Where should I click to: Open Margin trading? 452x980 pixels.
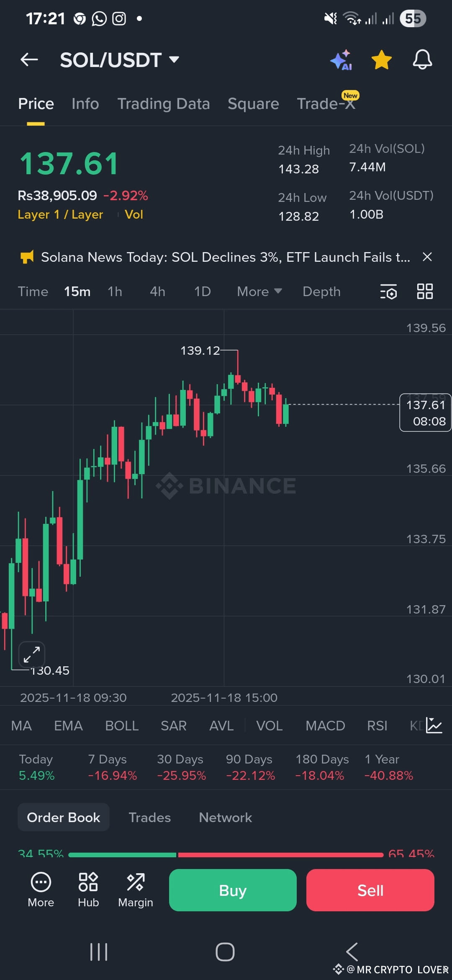136,890
